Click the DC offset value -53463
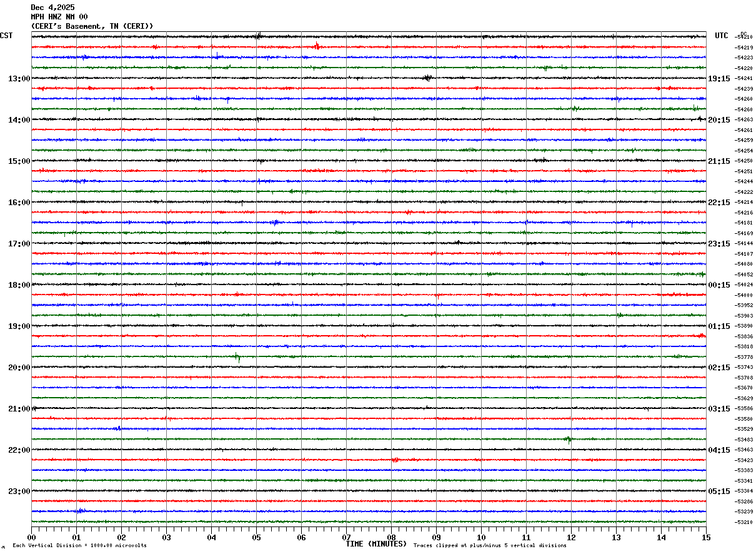Viewport: 756px width, 554px height. tap(744, 450)
